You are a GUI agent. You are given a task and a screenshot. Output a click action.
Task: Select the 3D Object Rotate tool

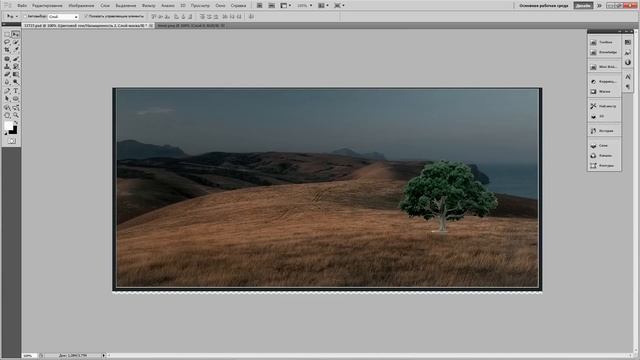tap(7, 108)
